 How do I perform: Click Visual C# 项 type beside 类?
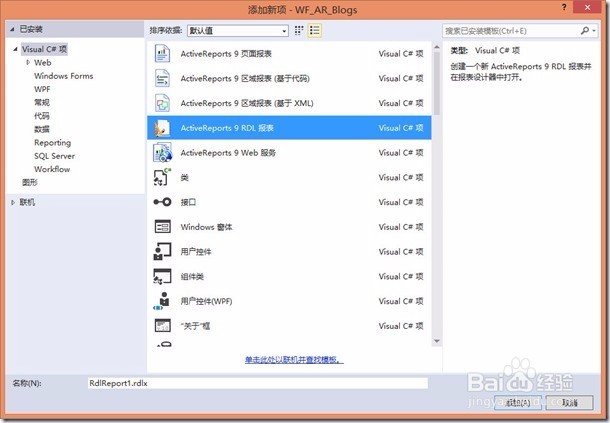coord(401,177)
